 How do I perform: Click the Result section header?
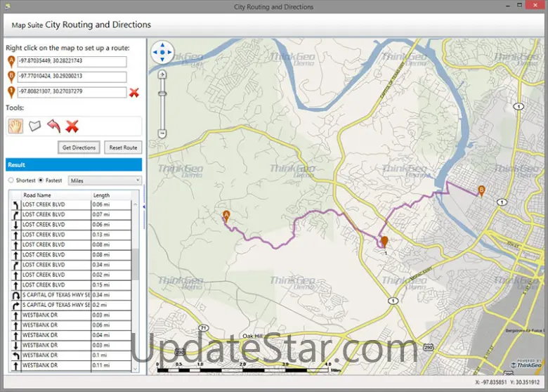tap(74, 164)
